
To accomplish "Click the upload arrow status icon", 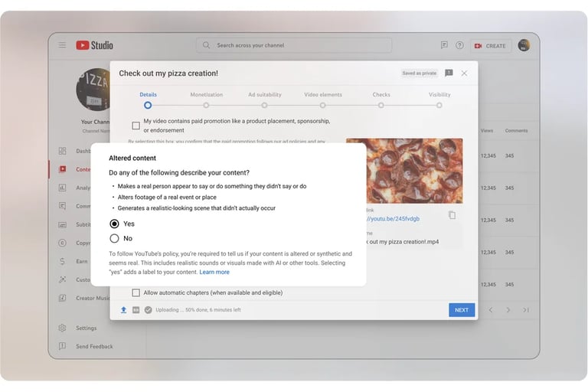I will click(x=123, y=310).
